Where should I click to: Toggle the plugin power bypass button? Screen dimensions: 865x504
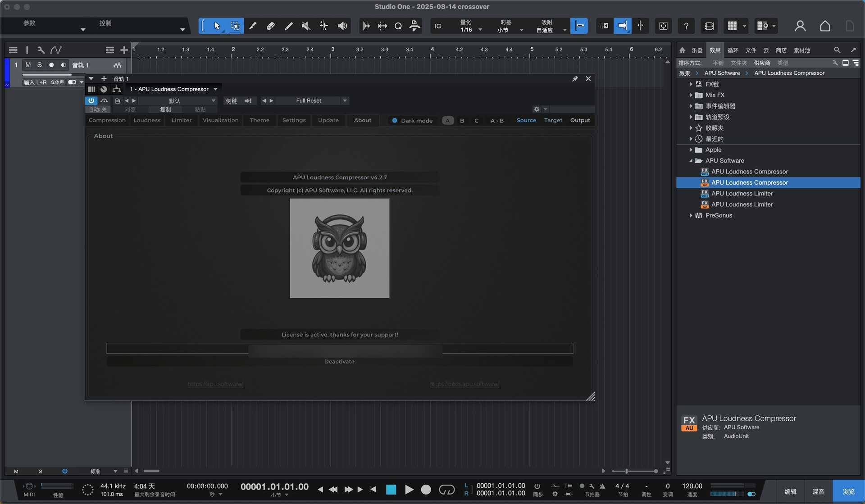point(91,101)
